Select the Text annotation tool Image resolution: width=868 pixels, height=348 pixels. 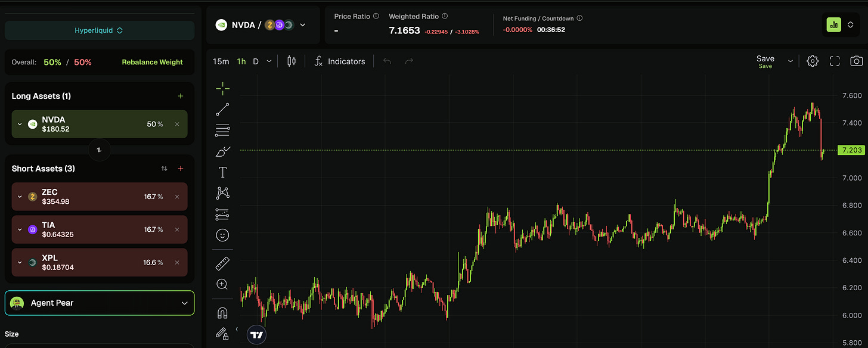coord(222,172)
